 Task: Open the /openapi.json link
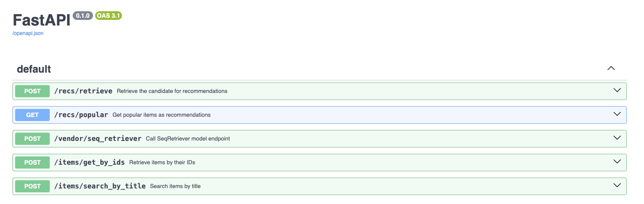pyautogui.click(x=28, y=33)
